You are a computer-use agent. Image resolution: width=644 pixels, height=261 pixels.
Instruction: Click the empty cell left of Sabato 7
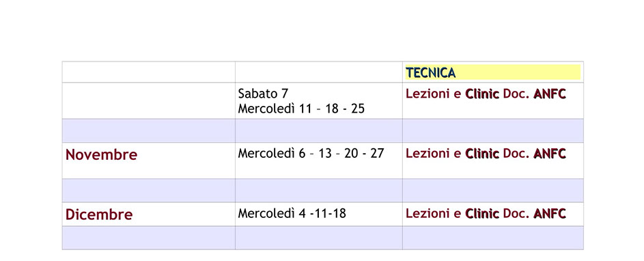(x=149, y=100)
